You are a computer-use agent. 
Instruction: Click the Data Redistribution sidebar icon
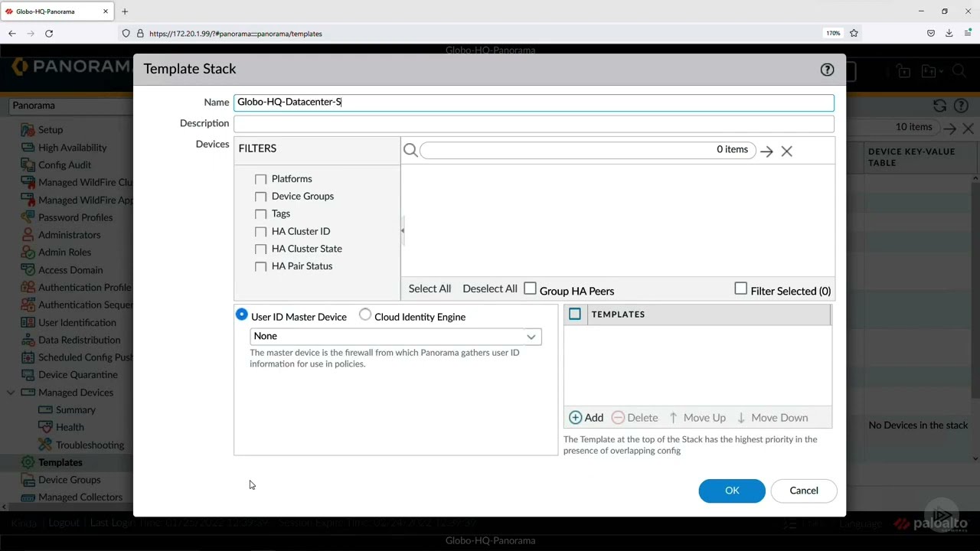28,340
